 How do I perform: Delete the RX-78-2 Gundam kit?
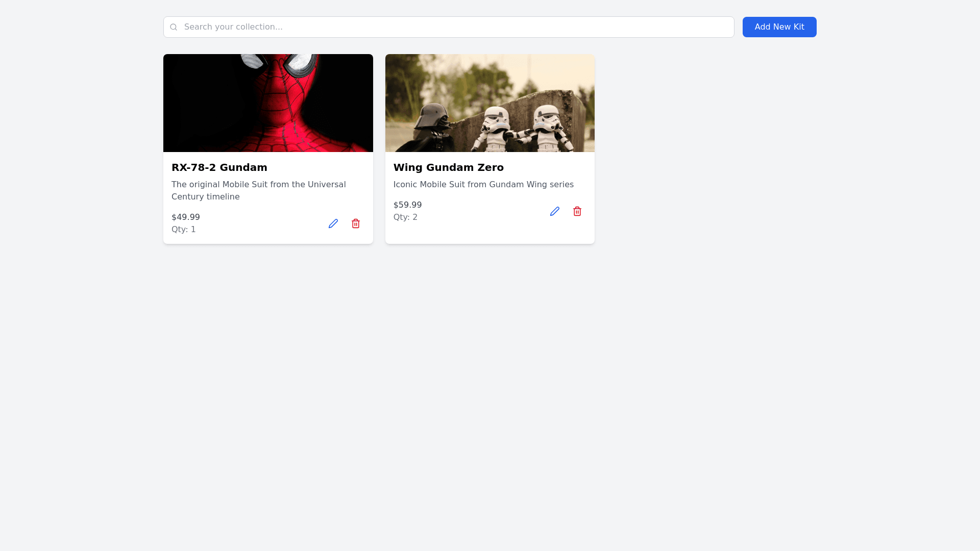click(356, 223)
